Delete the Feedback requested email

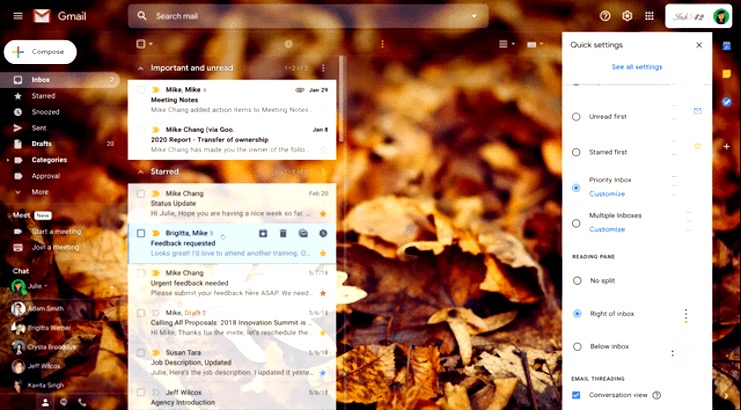click(x=283, y=233)
